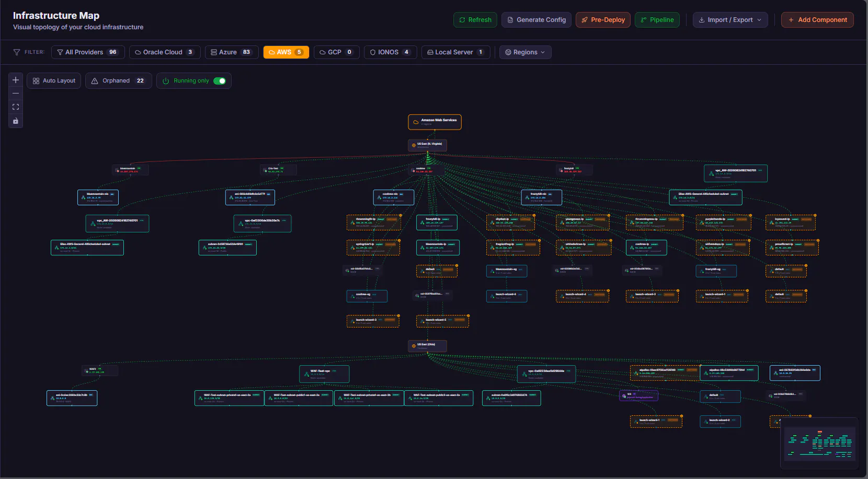
Task: Click cloud icon in Amazon Web Services node
Action: pos(416,122)
